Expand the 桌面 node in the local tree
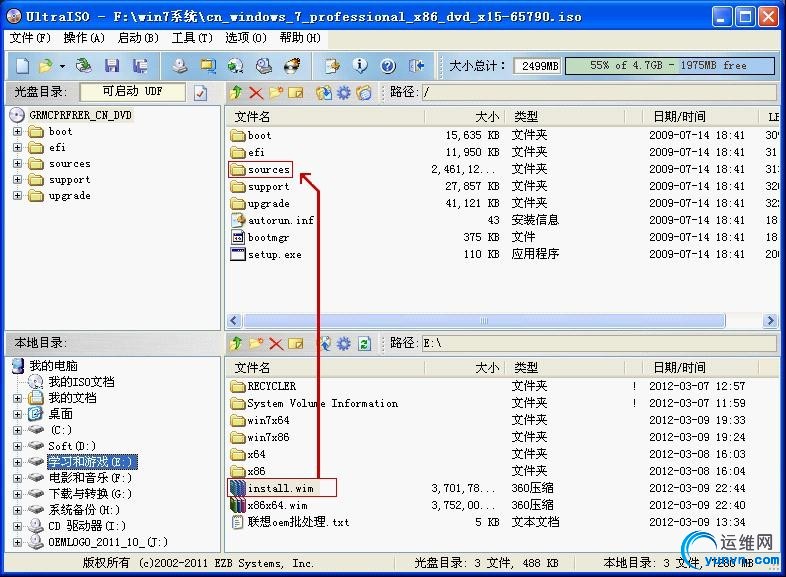Viewport: 786px width, 577px height. pos(18,414)
